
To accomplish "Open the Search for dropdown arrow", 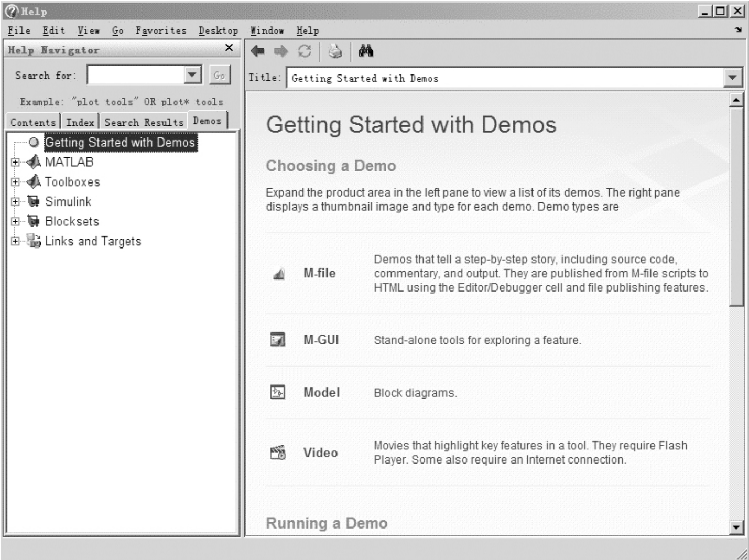I will [192, 75].
